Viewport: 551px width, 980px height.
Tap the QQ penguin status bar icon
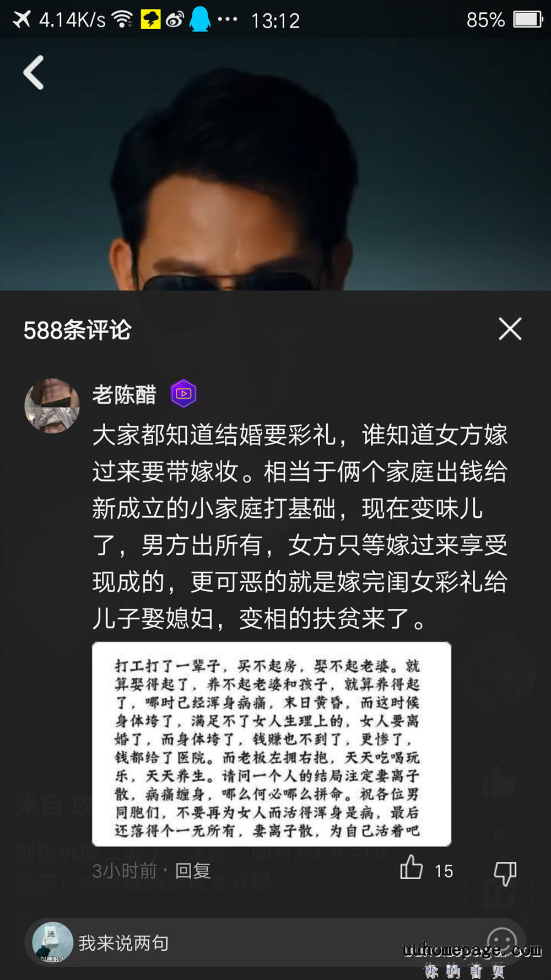pos(200,19)
